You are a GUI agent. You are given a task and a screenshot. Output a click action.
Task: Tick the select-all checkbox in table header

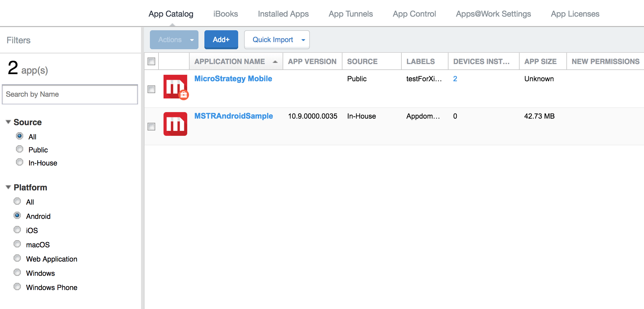(x=151, y=61)
